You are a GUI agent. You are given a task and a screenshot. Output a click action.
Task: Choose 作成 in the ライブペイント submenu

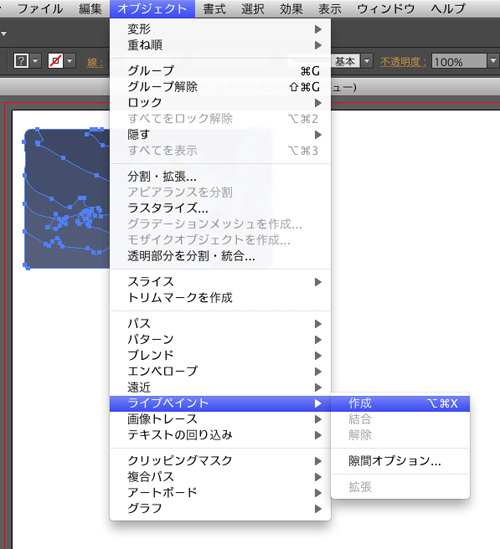(x=400, y=404)
